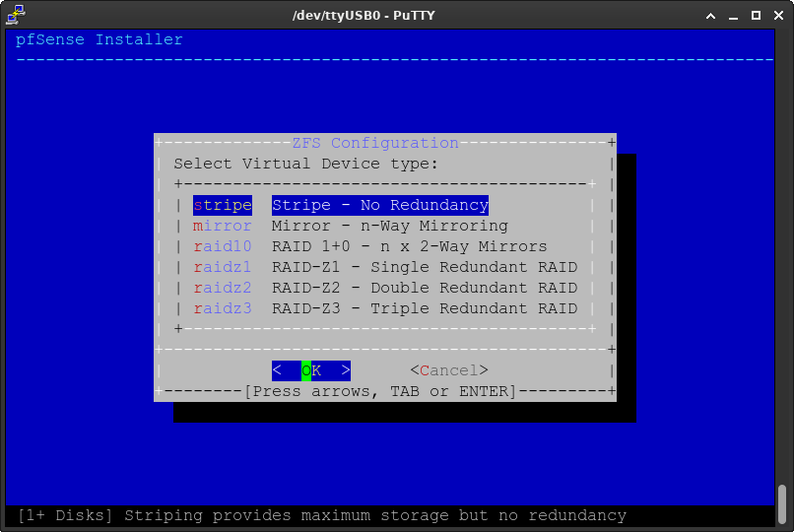Close the PuTTY window

point(779,16)
